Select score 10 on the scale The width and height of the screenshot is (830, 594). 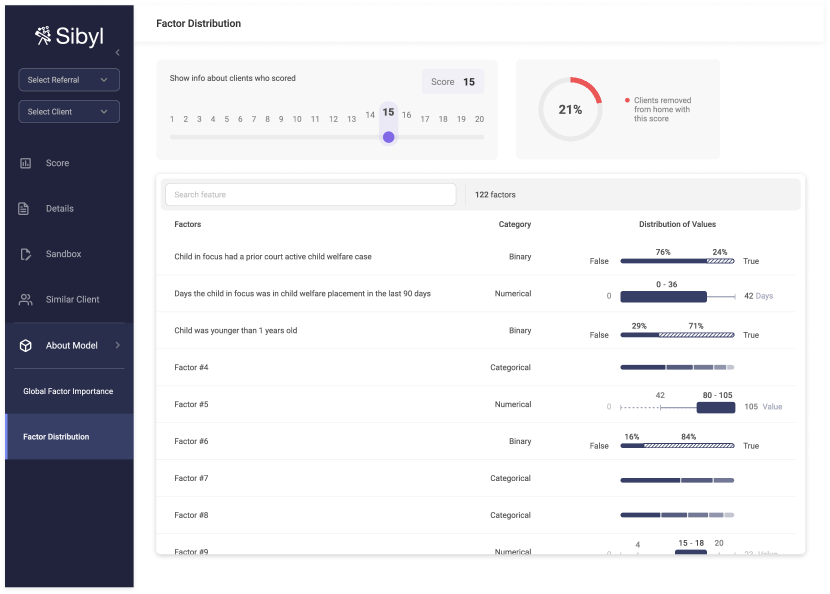[297, 119]
